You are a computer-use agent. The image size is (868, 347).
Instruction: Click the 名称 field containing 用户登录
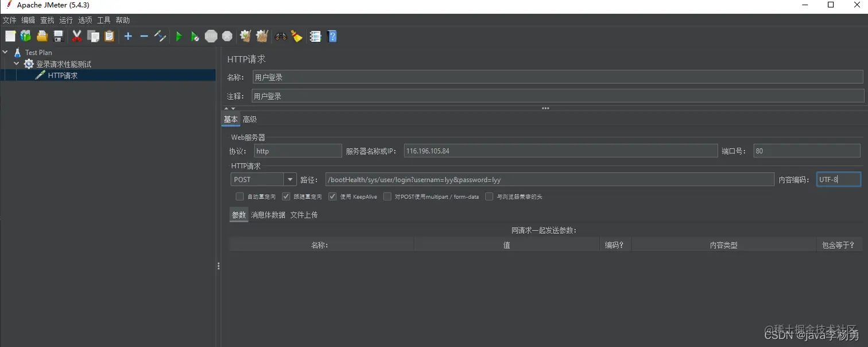coord(557,77)
